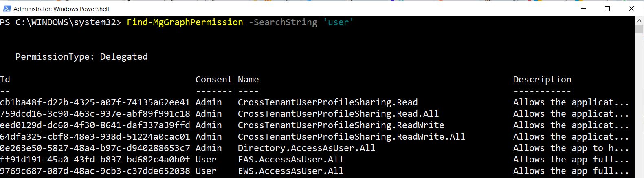Click the Description column header

(x=542, y=80)
